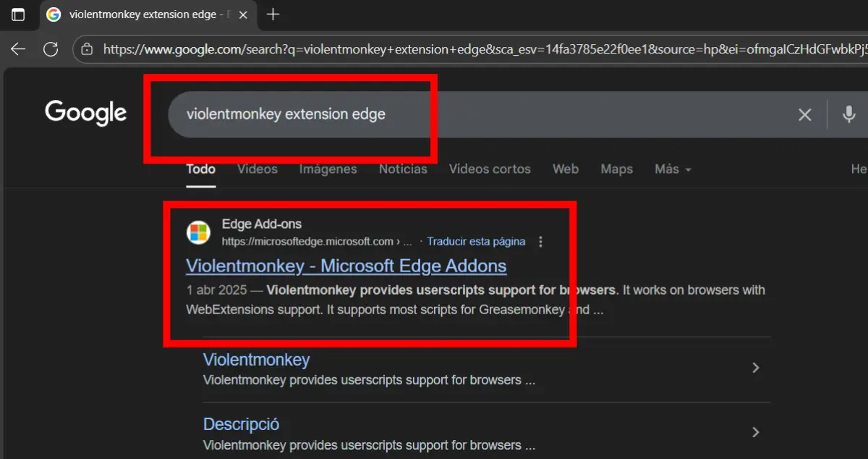
Task: Expand the Más dropdown
Action: tap(673, 169)
